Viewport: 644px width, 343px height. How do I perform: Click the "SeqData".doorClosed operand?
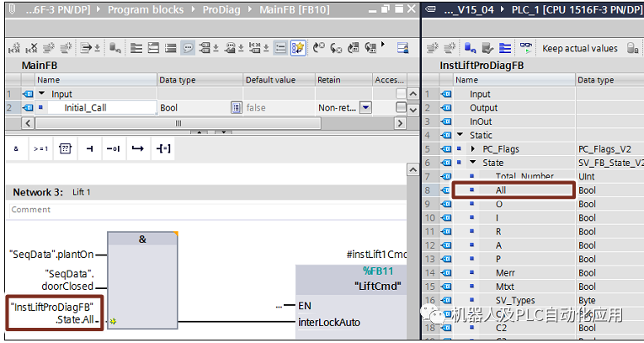(x=68, y=280)
